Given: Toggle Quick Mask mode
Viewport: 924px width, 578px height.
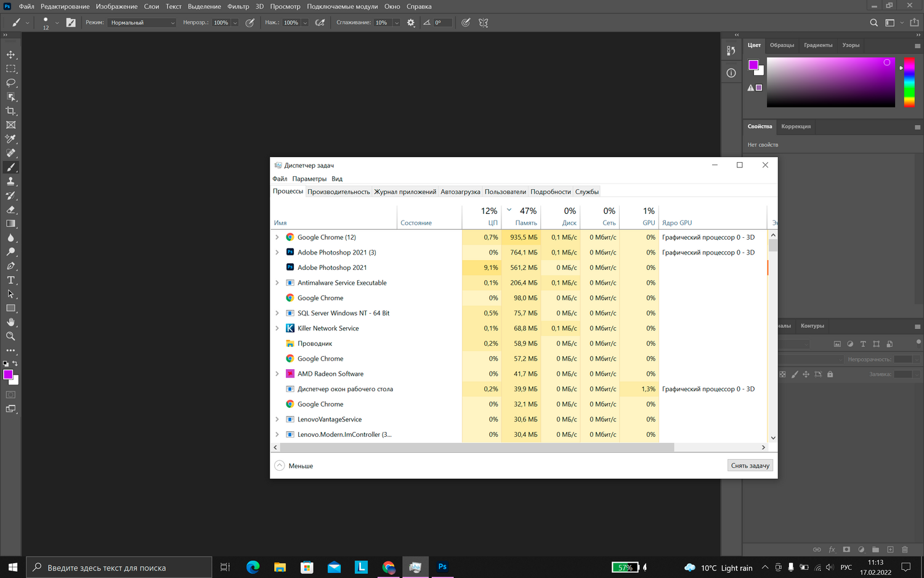Looking at the screenshot, I should 10,395.
